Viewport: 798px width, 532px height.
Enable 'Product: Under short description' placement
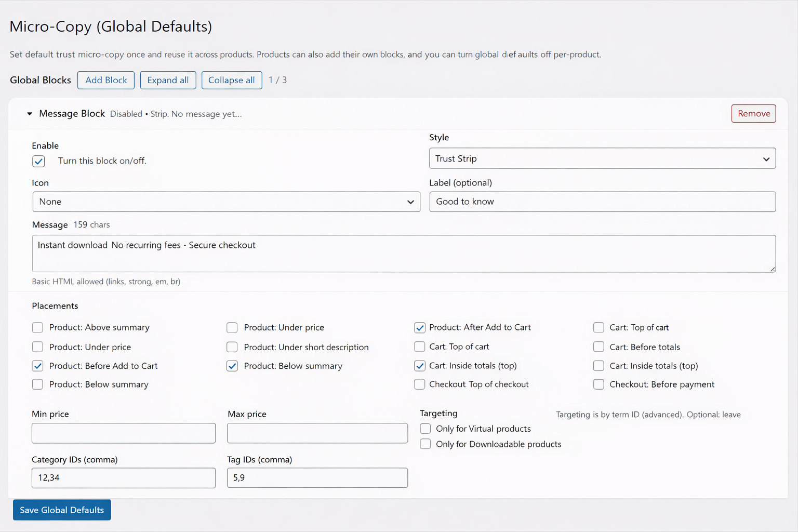tap(232, 347)
